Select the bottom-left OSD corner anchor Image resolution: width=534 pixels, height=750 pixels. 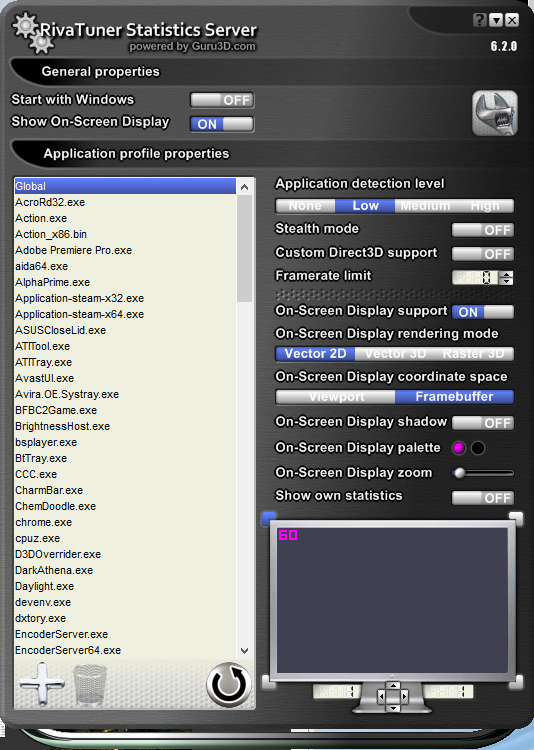pyautogui.click(x=269, y=682)
